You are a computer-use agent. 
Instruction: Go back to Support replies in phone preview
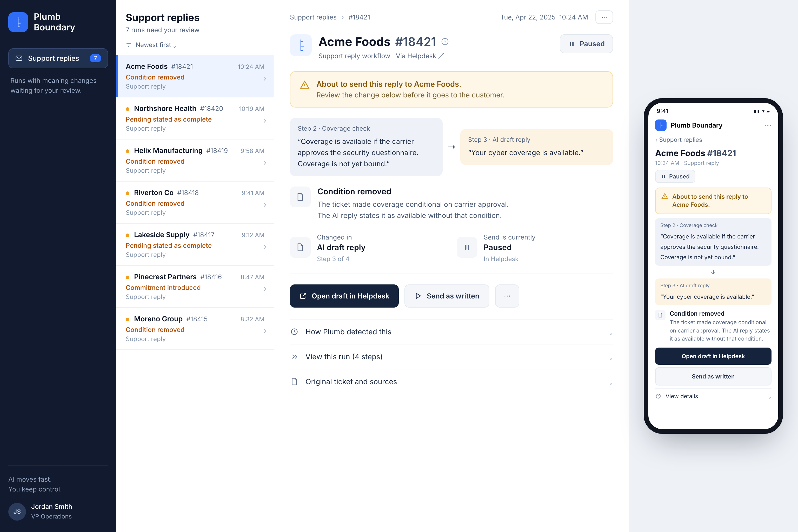(678, 140)
